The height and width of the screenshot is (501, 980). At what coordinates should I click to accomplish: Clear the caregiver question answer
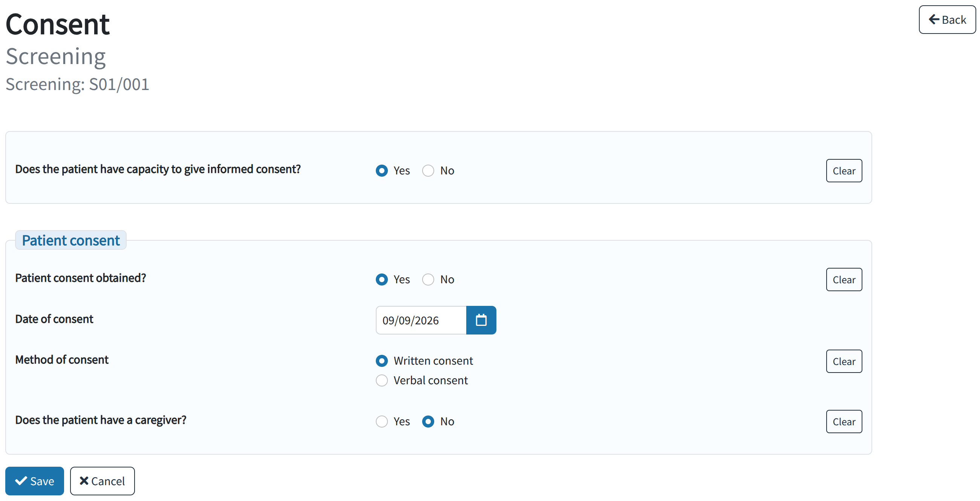[x=844, y=422]
